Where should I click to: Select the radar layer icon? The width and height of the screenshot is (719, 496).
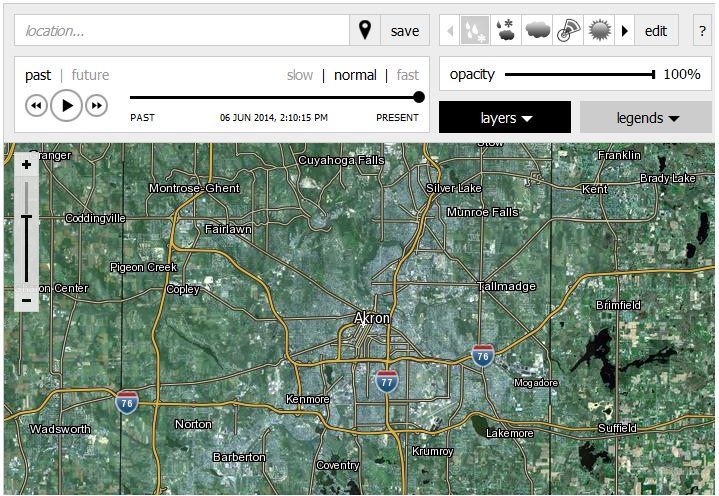coord(569,31)
